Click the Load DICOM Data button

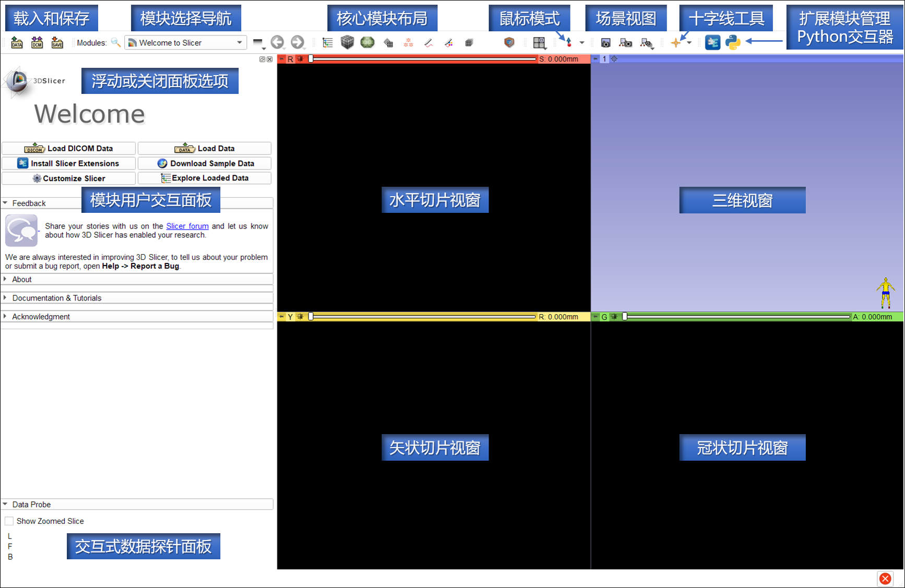click(x=68, y=148)
